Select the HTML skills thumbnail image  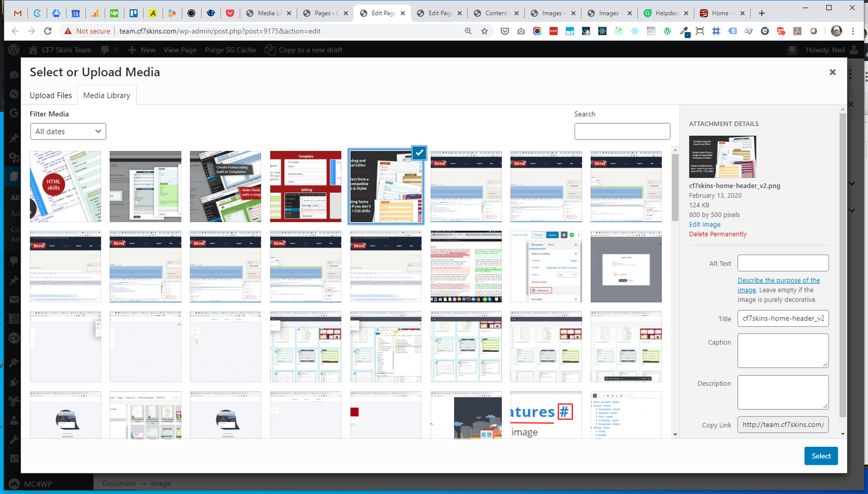tap(65, 186)
